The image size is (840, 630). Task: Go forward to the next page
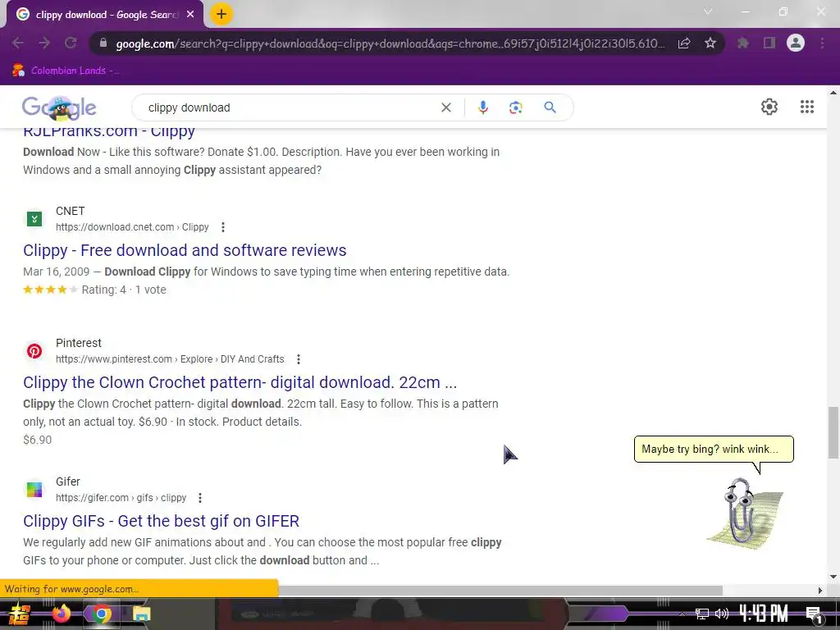pos(44,43)
